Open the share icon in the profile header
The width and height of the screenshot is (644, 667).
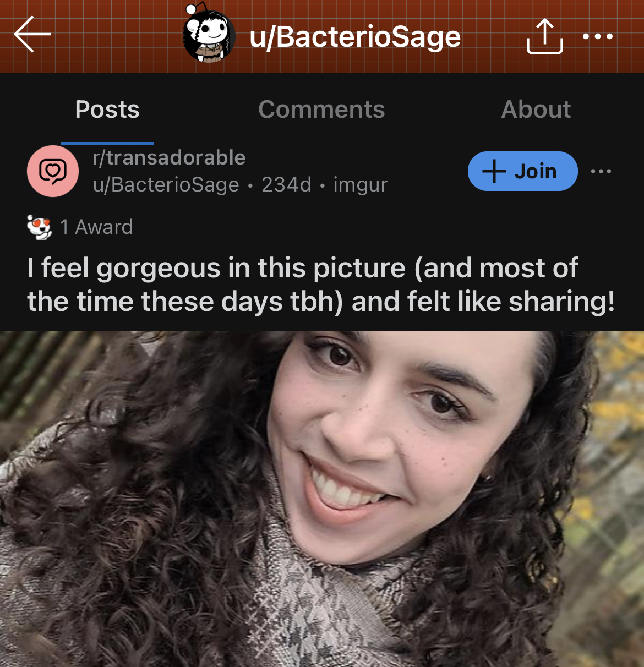tap(544, 36)
